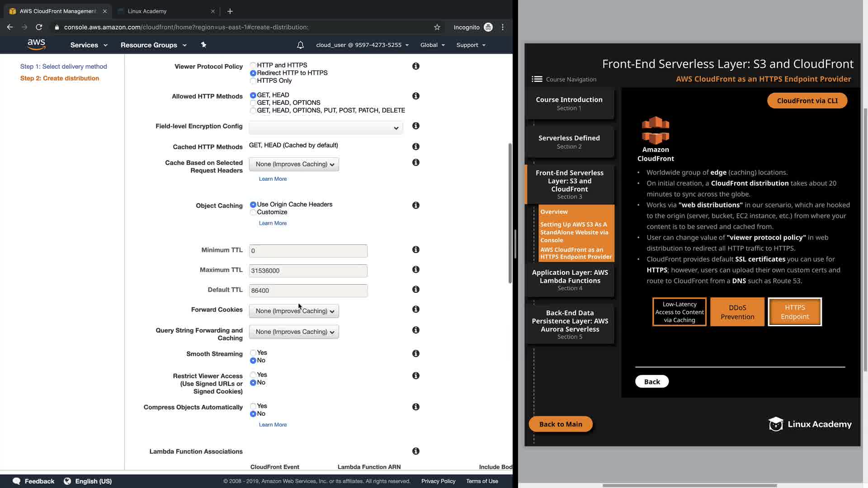Open the notifications bell icon
Image resolution: width=868 pixels, height=488 pixels.
point(300,45)
